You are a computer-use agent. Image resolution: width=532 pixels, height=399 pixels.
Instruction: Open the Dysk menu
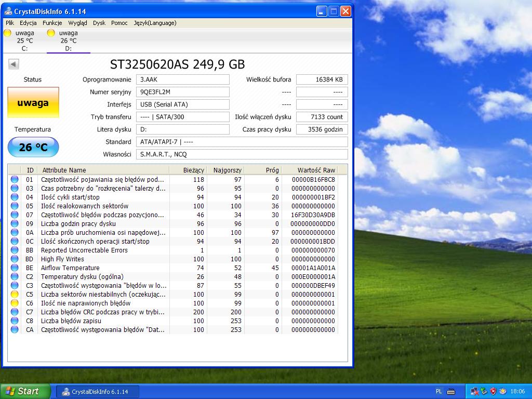tap(99, 23)
